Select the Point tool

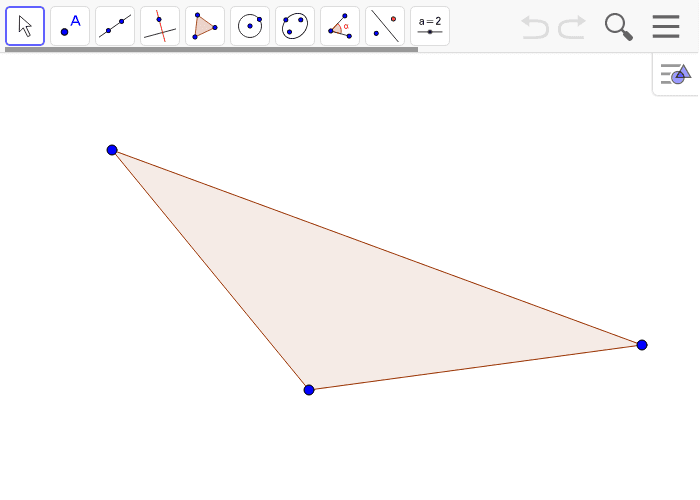70,26
